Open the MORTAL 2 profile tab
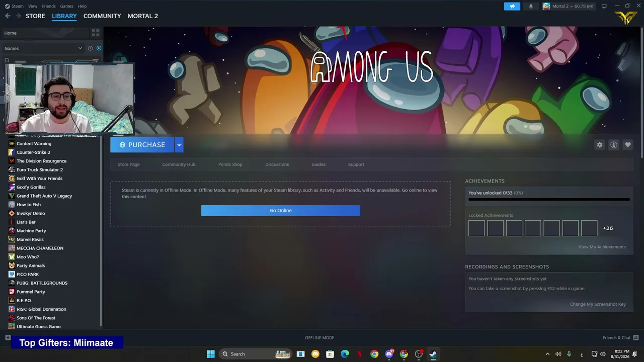 point(143,16)
